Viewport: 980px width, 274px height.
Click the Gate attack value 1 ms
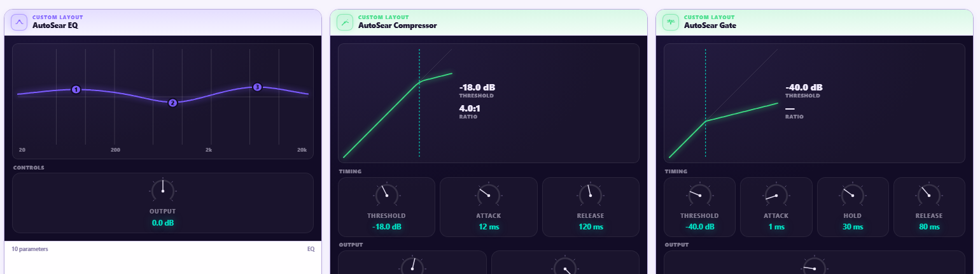776,227
